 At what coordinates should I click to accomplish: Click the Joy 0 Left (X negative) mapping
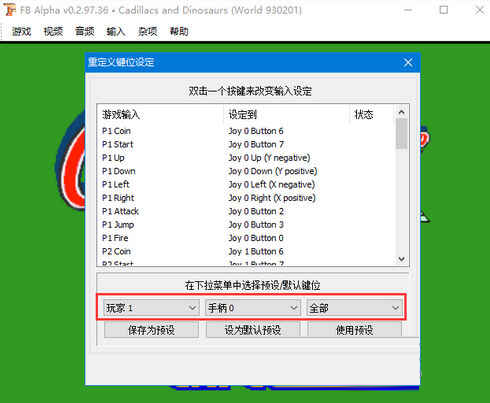tap(272, 184)
